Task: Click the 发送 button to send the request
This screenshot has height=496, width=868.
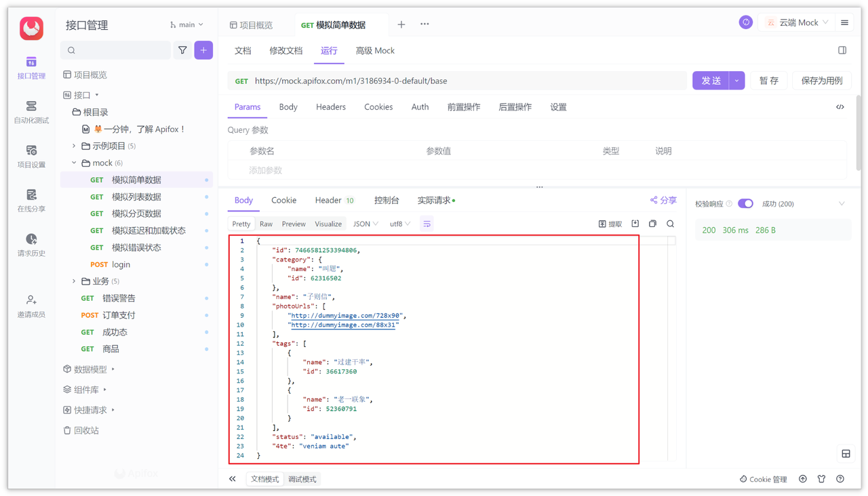Action: tap(711, 80)
